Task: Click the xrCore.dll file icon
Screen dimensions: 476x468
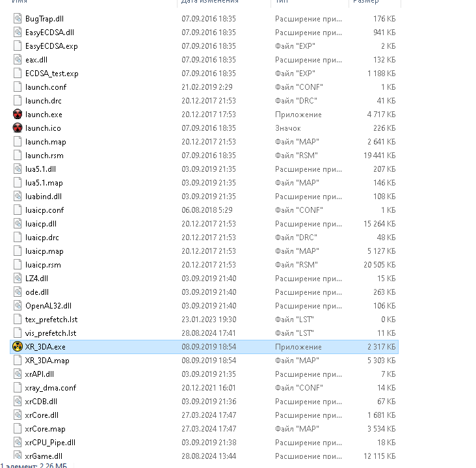Action: pyautogui.click(x=18, y=415)
